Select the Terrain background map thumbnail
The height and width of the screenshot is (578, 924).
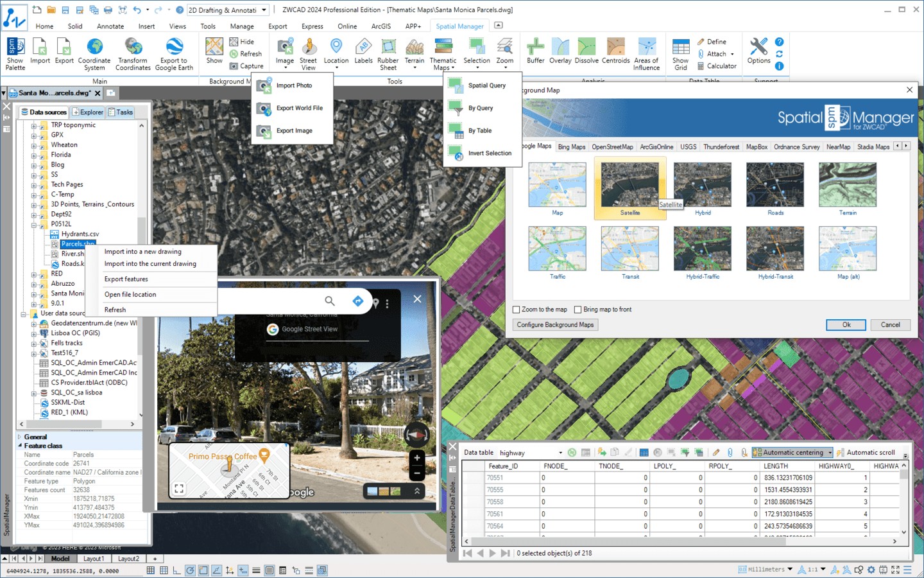click(848, 185)
